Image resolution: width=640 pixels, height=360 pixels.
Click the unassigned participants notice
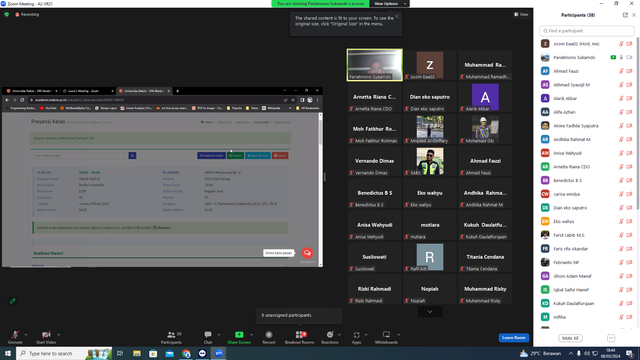299,315
